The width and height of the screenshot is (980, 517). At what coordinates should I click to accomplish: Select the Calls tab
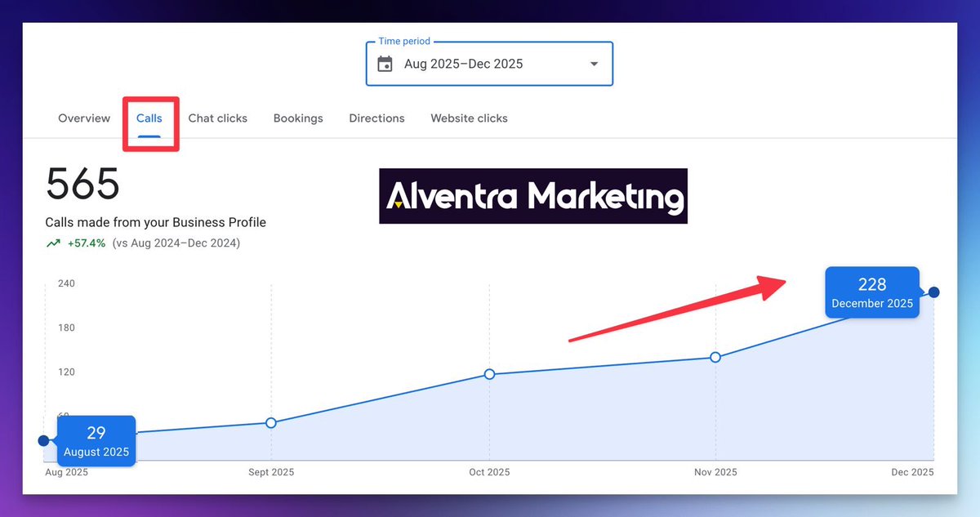click(149, 118)
